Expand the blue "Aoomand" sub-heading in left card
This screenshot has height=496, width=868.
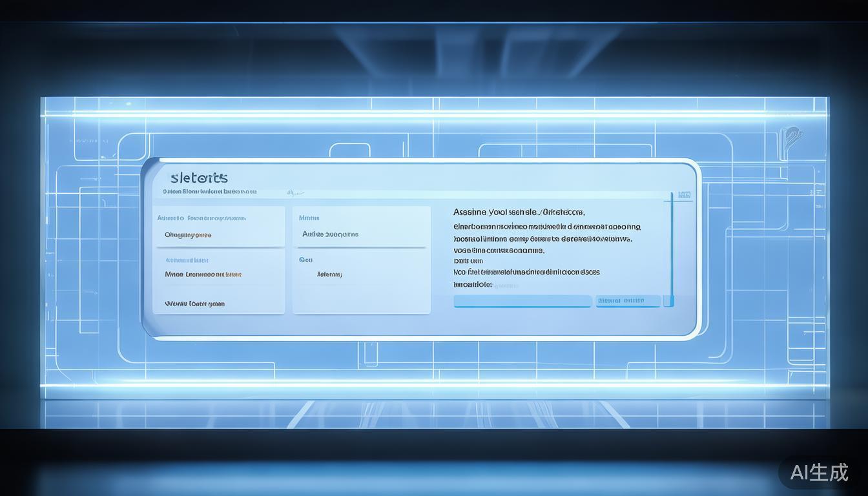(x=187, y=260)
